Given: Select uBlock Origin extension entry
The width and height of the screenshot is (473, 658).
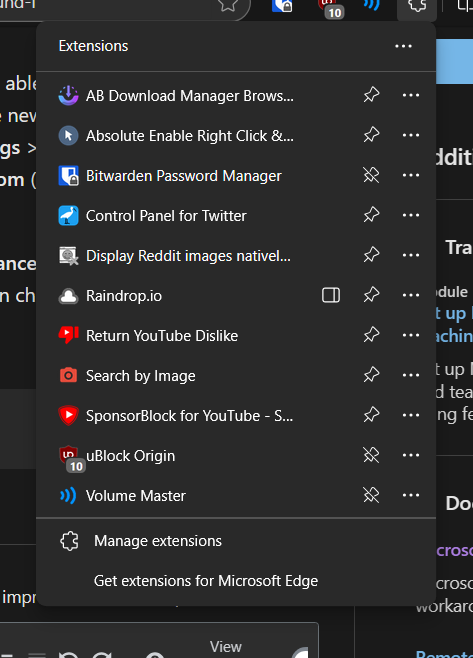Looking at the screenshot, I should point(131,456).
